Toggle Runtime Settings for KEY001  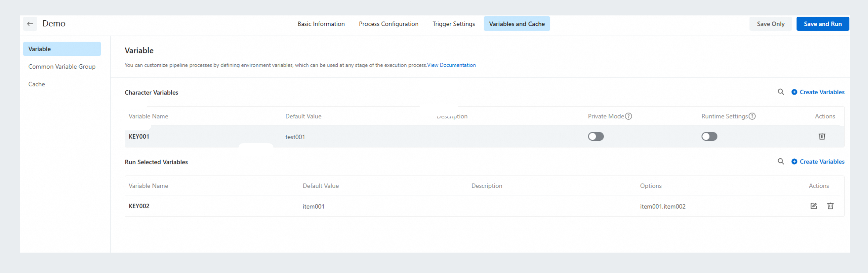(x=709, y=136)
